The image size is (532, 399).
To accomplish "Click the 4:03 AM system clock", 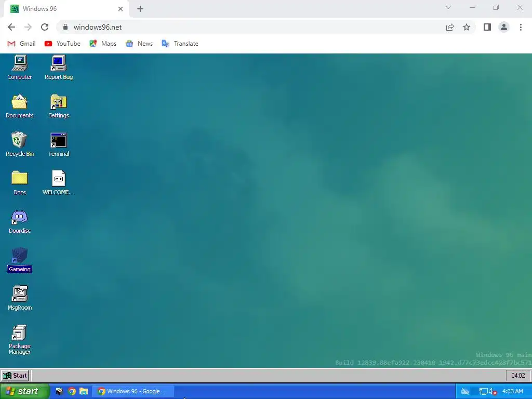I will [x=512, y=391].
